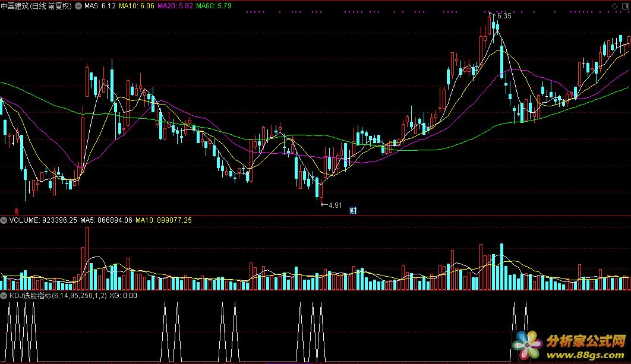Click the volume MA5: 866894.06 label
The image size is (631, 364).
pos(106,220)
